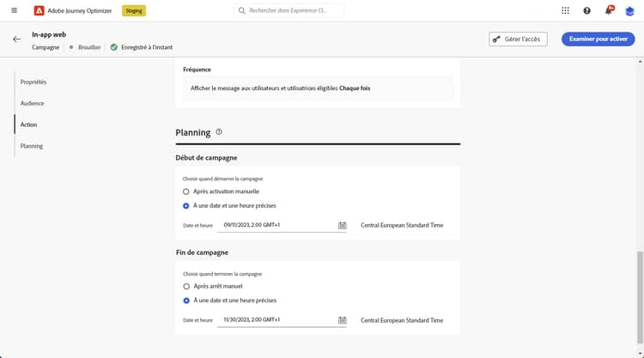Viewport: 644px width, 358px height.
Task: Click the Planning help info icon
Action: [x=219, y=132]
